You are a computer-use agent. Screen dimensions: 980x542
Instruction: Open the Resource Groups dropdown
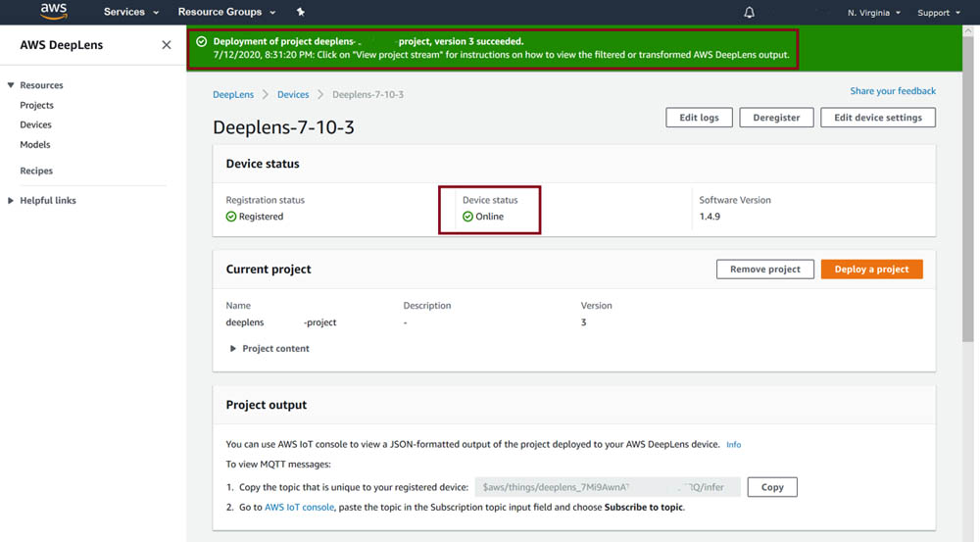point(227,12)
